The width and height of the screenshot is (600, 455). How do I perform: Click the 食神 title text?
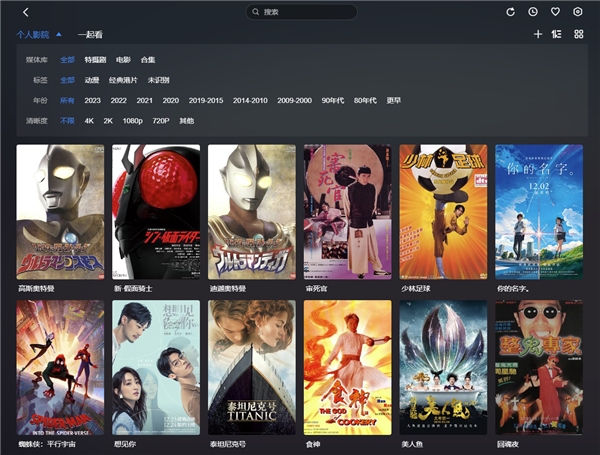click(x=313, y=444)
